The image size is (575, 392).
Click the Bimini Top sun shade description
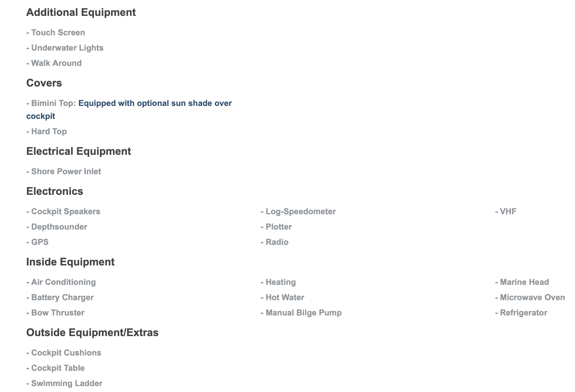[x=155, y=103]
